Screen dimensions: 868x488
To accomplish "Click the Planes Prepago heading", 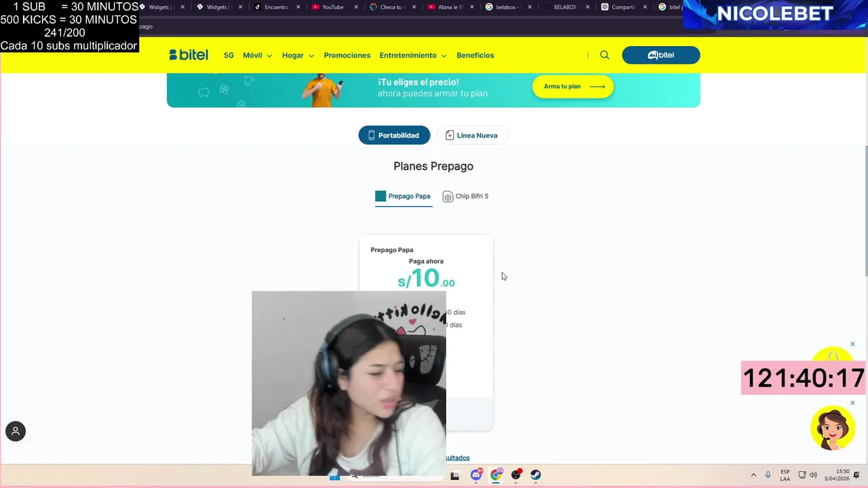I will 433,166.
